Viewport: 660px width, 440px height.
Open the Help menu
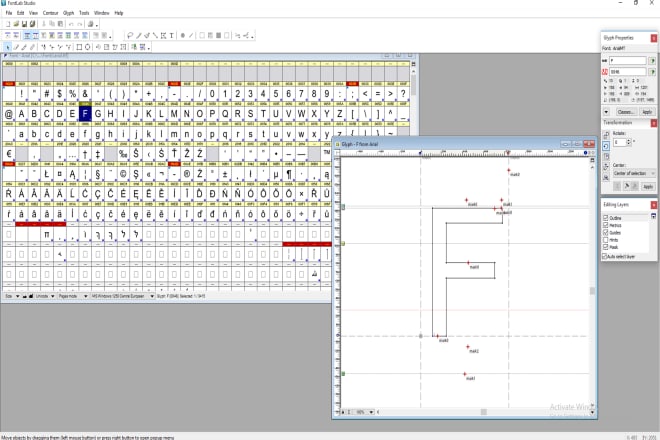click(119, 13)
